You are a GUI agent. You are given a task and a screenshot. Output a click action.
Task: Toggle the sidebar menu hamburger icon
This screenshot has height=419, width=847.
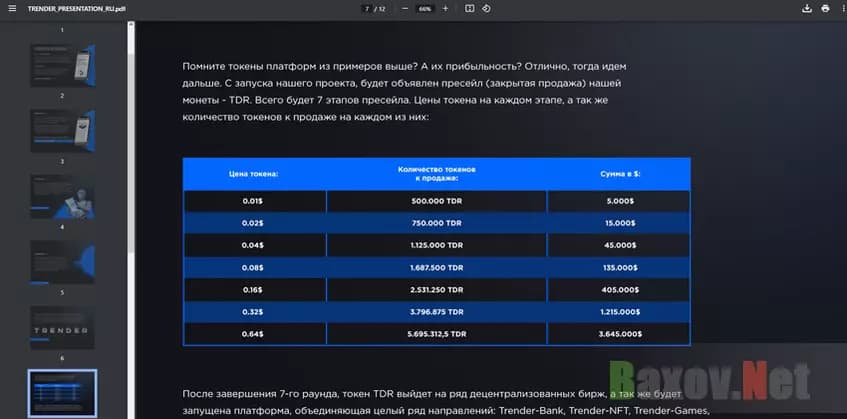coord(12,9)
